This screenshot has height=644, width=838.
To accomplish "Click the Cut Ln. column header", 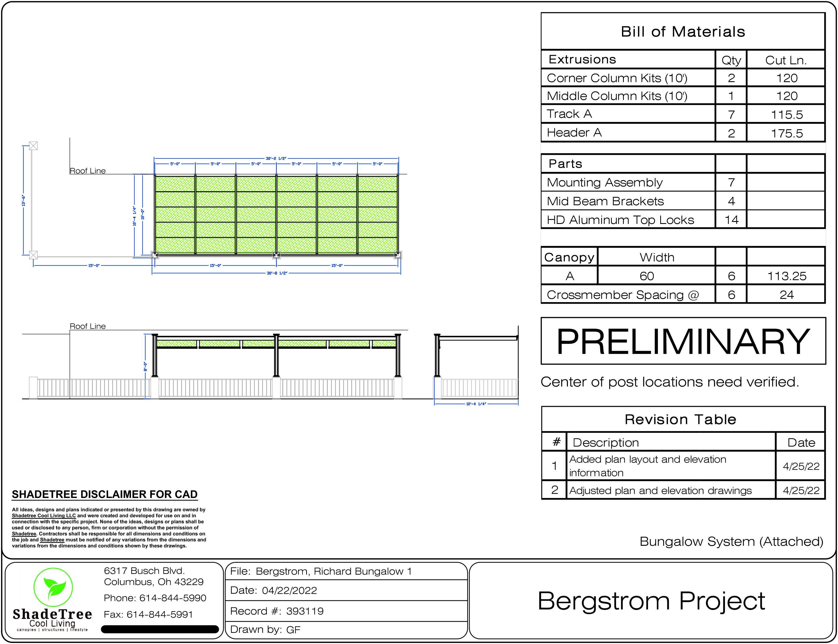I will (786, 60).
